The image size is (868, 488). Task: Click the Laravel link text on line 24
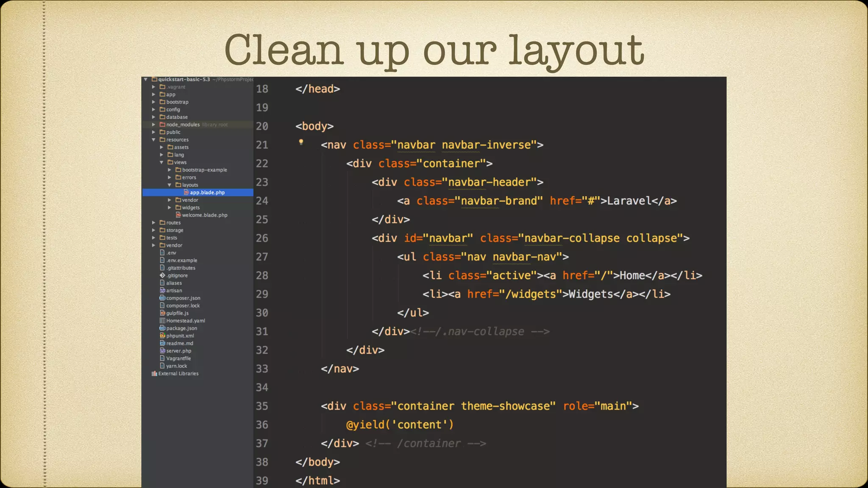tap(629, 201)
